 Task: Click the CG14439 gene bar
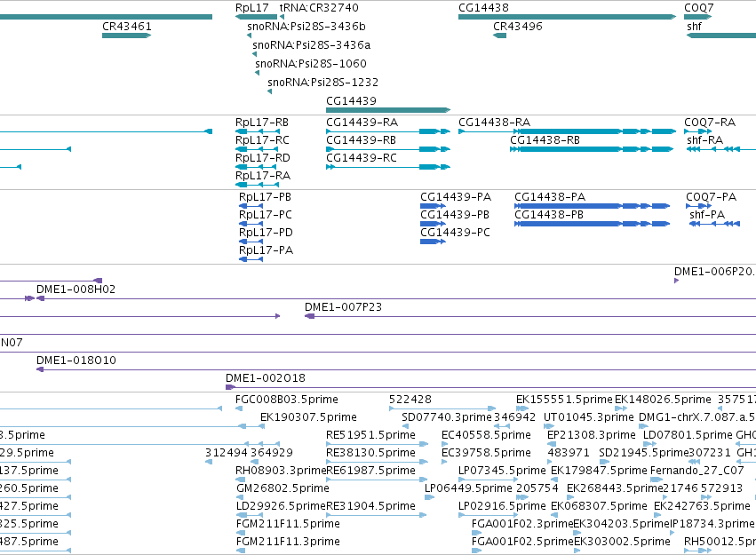coord(388,110)
